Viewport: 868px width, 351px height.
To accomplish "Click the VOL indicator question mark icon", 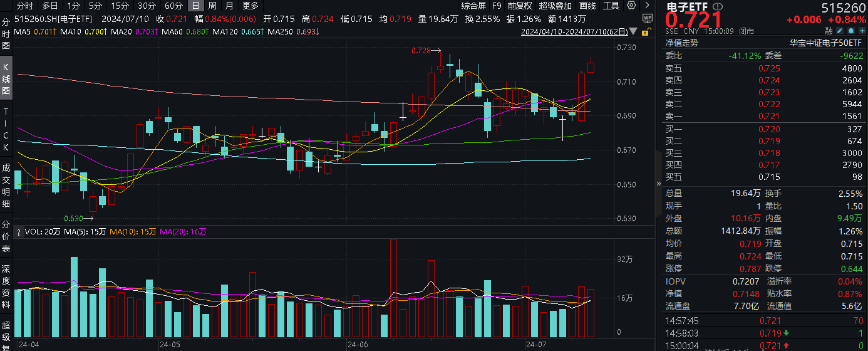I will point(19,232).
